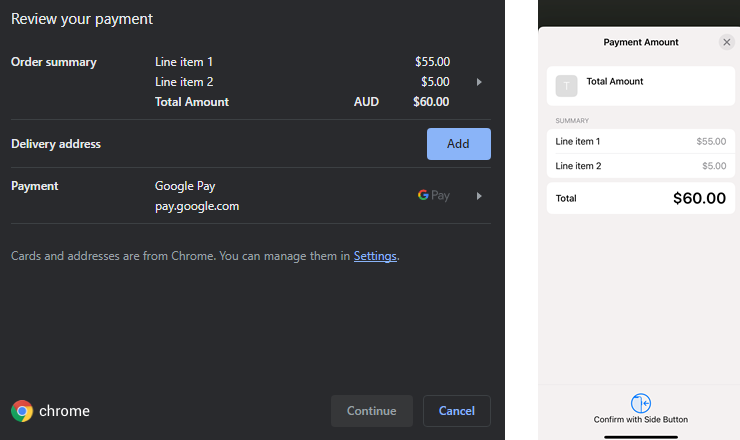Click the Google Pay logo

click(x=434, y=196)
